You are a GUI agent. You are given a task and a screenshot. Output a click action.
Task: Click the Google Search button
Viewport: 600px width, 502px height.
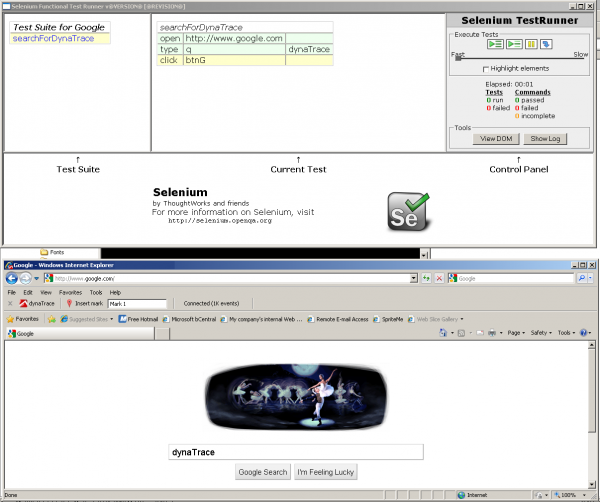pos(263,472)
